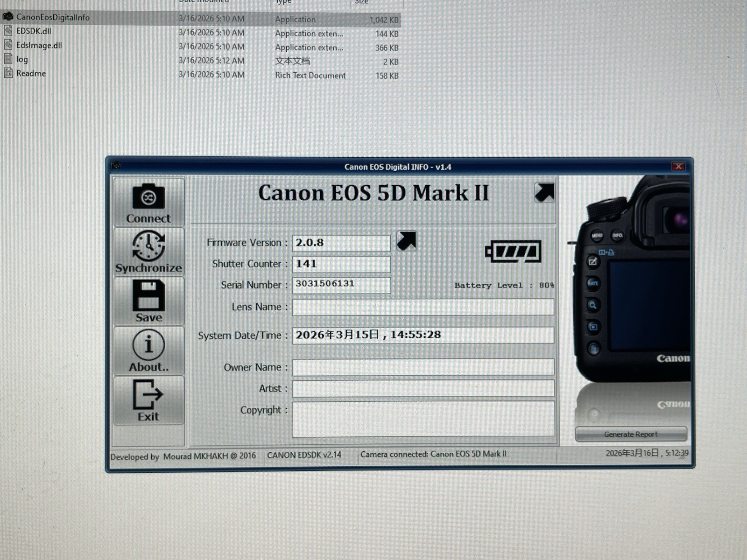Click the arrow icon beside the camera model title
Viewport: 747px width, 560px height.
544,192
